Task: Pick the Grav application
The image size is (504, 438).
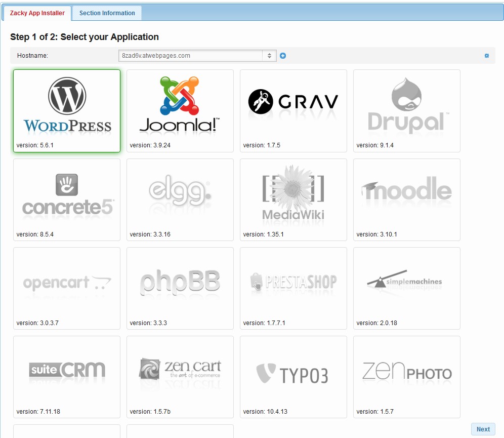Action: coord(293,110)
